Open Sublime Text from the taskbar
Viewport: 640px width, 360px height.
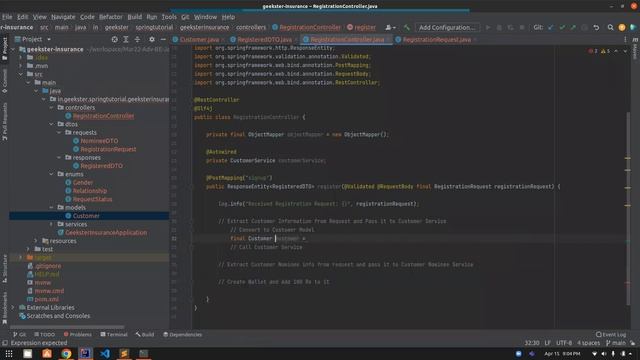coord(124,353)
